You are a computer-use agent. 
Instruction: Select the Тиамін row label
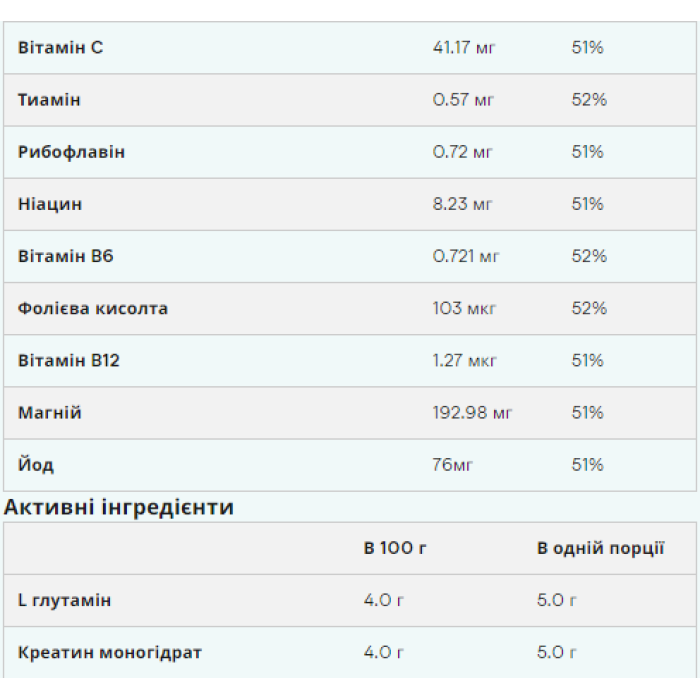[x=49, y=100]
